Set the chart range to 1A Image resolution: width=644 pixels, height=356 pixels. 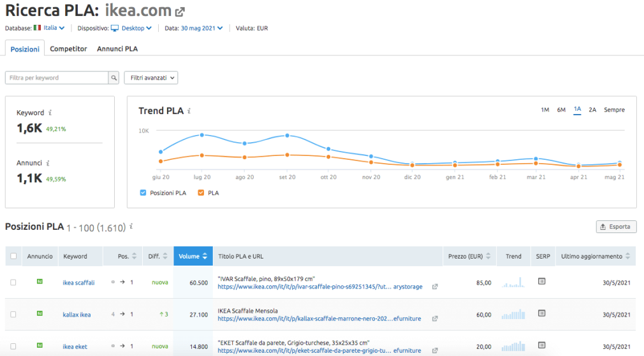[578, 110]
